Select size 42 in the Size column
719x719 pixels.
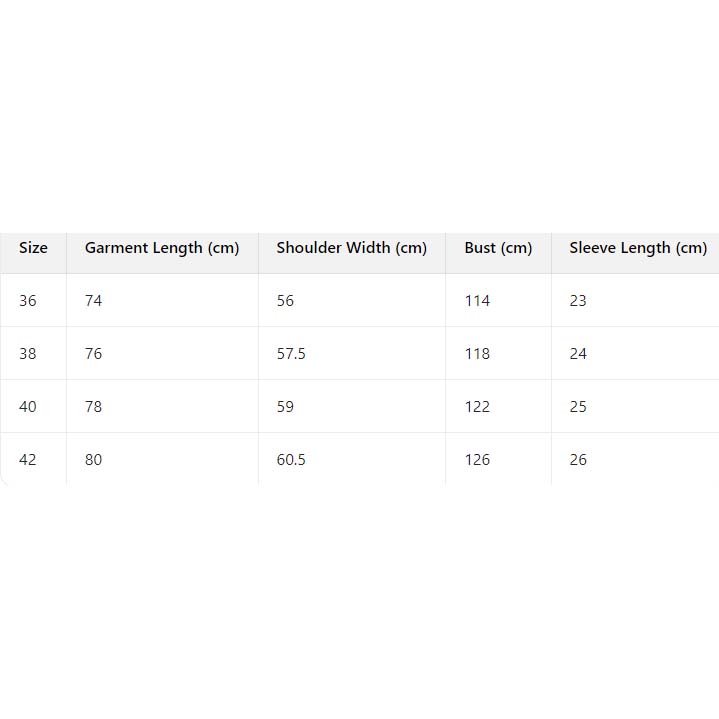point(28,460)
